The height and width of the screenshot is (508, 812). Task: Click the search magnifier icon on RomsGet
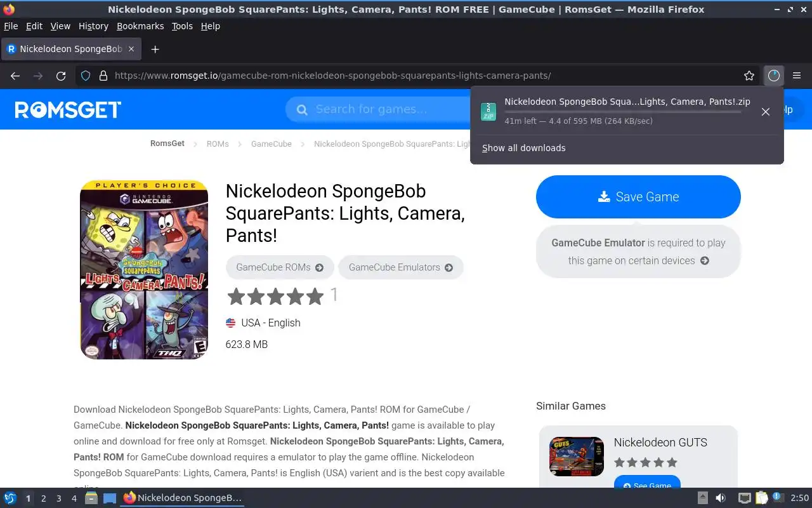pos(303,109)
